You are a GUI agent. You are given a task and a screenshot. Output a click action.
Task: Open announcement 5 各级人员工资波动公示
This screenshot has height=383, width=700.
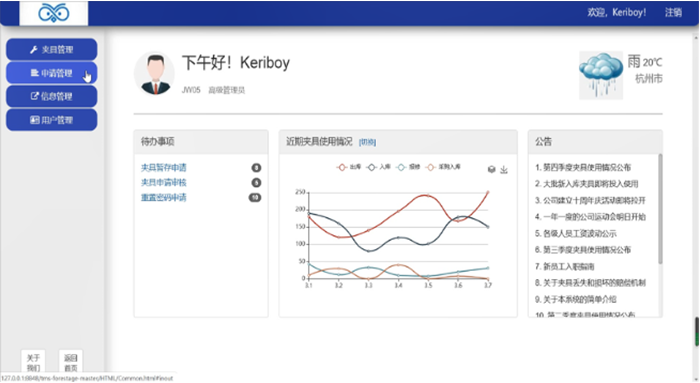pyautogui.click(x=575, y=233)
